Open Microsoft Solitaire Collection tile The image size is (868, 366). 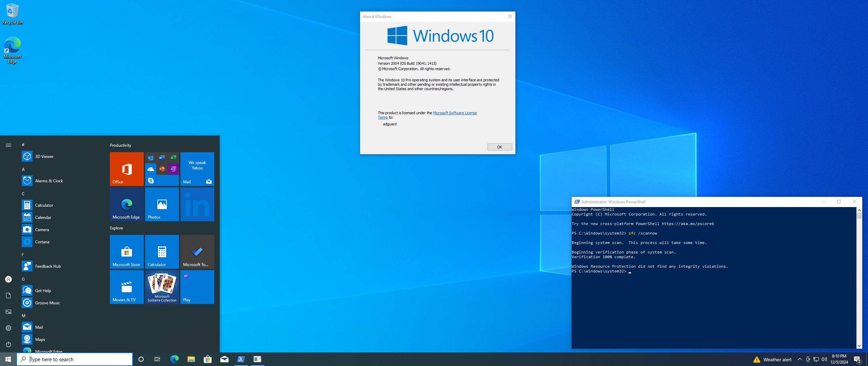point(162,287)
